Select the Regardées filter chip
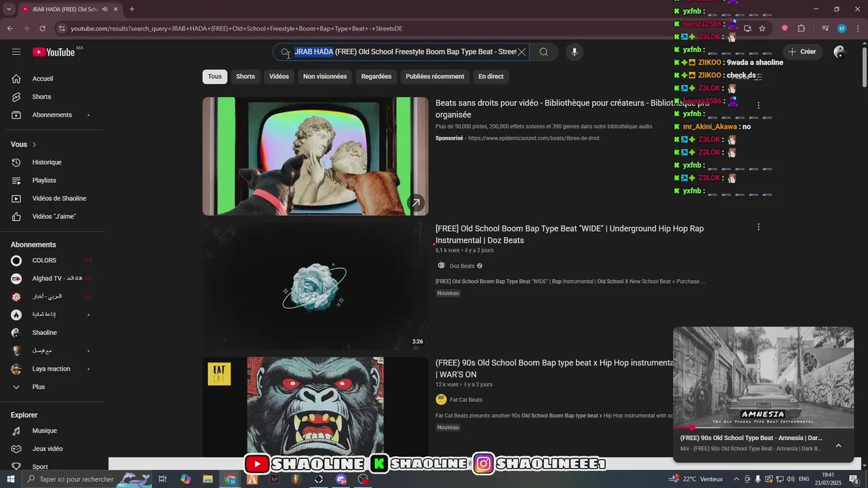 coord(376,77)
